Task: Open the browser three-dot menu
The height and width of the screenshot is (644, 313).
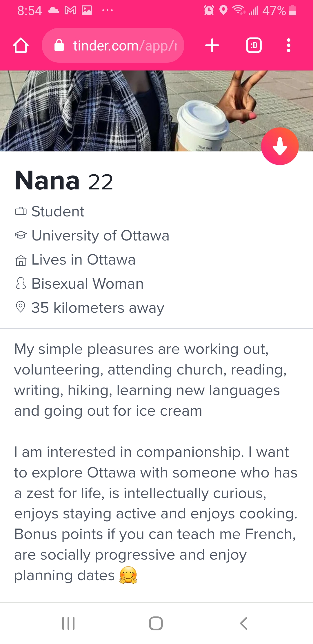Action: click(288, 46)
